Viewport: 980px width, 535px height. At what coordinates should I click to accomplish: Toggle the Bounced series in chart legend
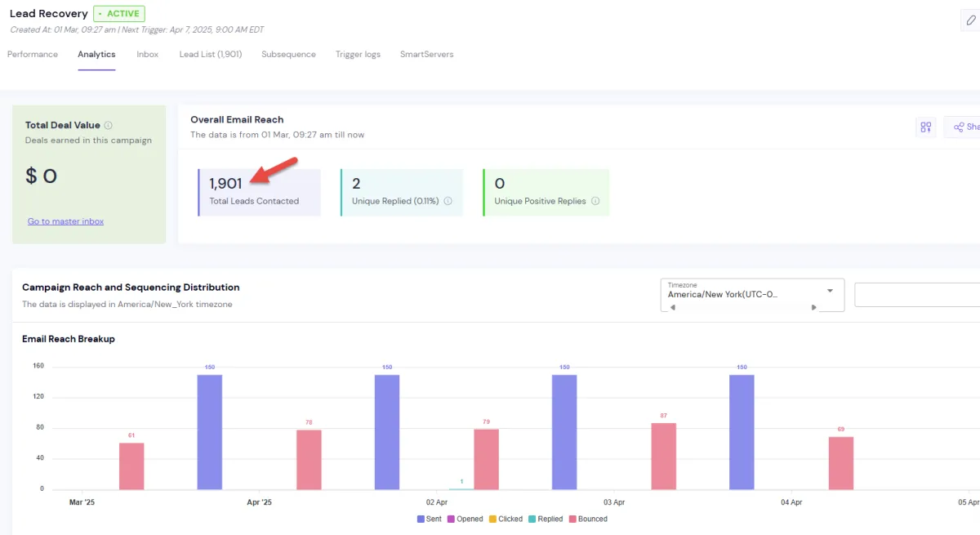pyautogui.click(x=588, y=519)
